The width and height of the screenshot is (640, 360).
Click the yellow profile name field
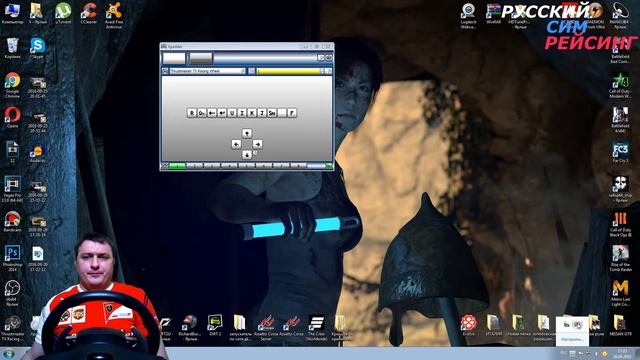(288, 71)
